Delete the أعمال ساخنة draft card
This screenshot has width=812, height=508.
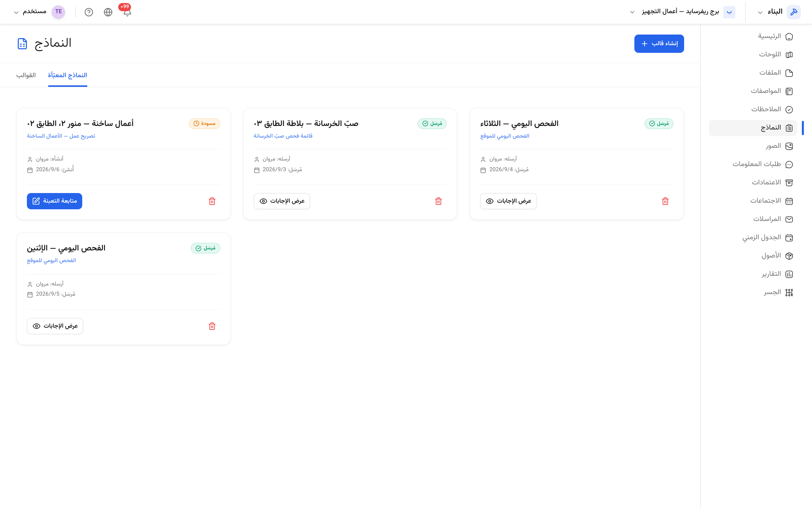click(x=212, y=201)
